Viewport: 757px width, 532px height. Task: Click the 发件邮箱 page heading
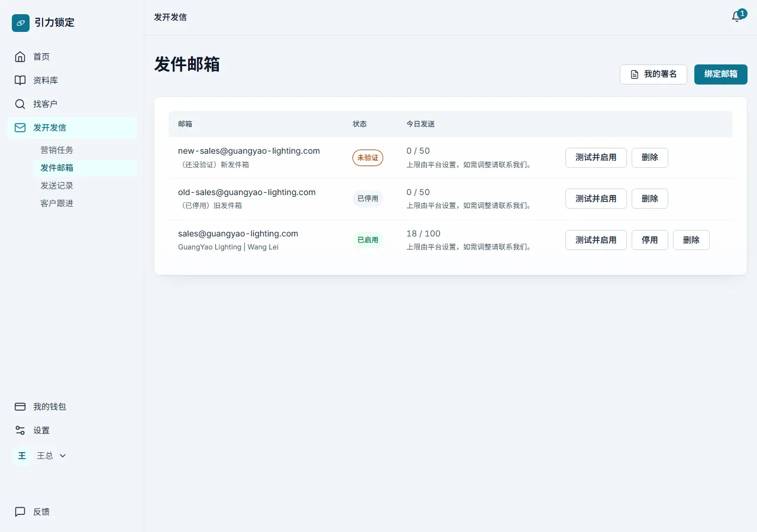click(x=187, y=64)
